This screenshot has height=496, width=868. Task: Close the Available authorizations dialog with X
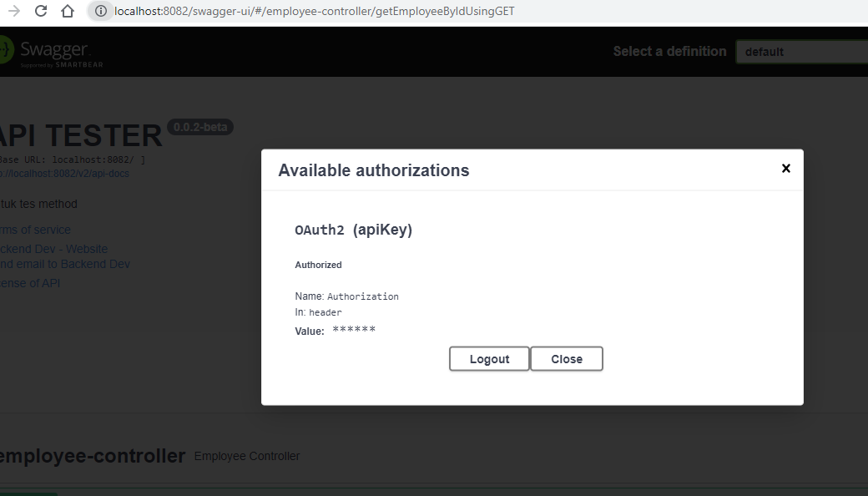tap(785, 169)
